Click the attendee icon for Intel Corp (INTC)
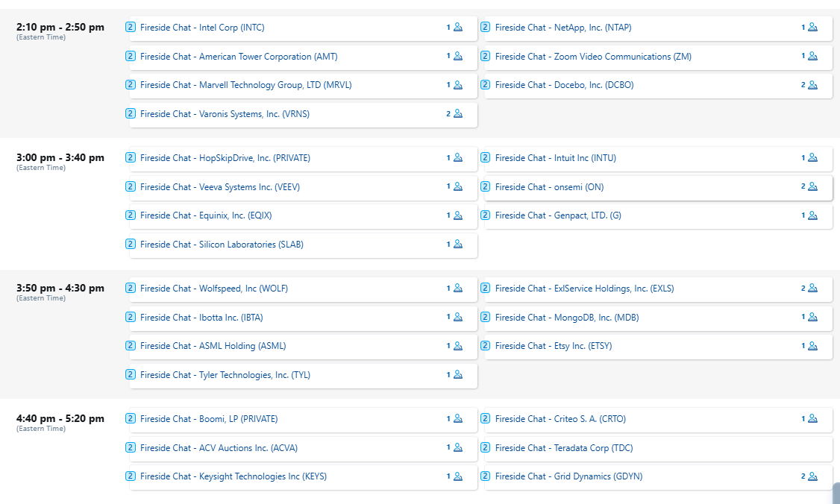 458,27
